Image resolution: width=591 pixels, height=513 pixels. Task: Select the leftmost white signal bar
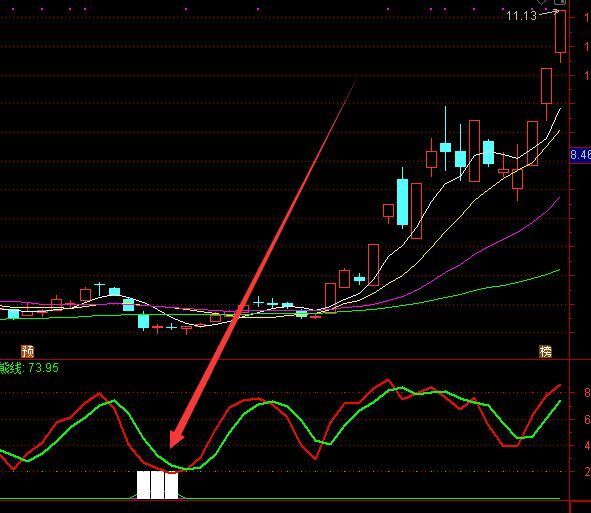pos(143,485)
